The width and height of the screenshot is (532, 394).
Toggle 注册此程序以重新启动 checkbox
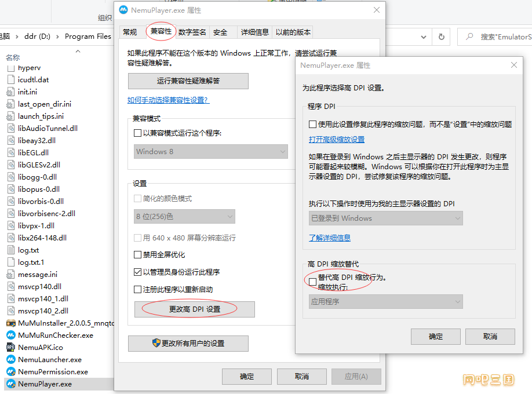click(x=138, y=290)
